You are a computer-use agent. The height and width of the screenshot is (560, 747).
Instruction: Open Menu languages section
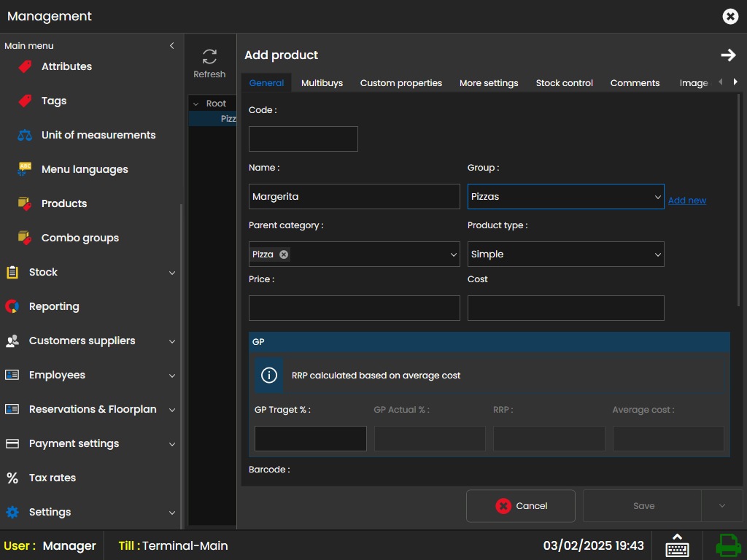(x=84, y=169)
